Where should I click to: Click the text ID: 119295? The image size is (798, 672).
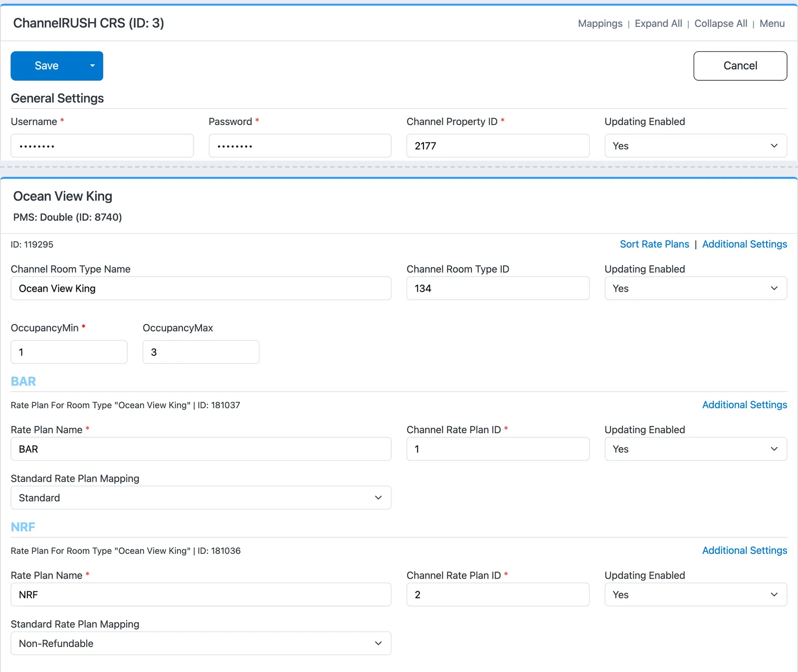click(x=32, y=245)
